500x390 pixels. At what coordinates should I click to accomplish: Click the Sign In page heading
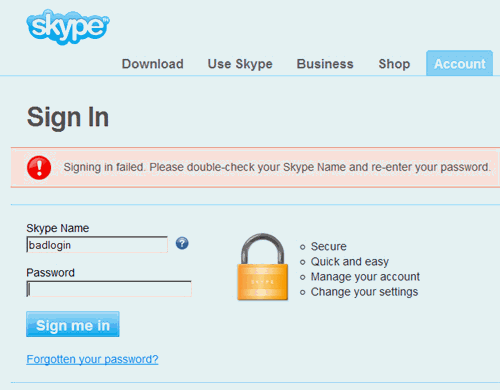68,117
